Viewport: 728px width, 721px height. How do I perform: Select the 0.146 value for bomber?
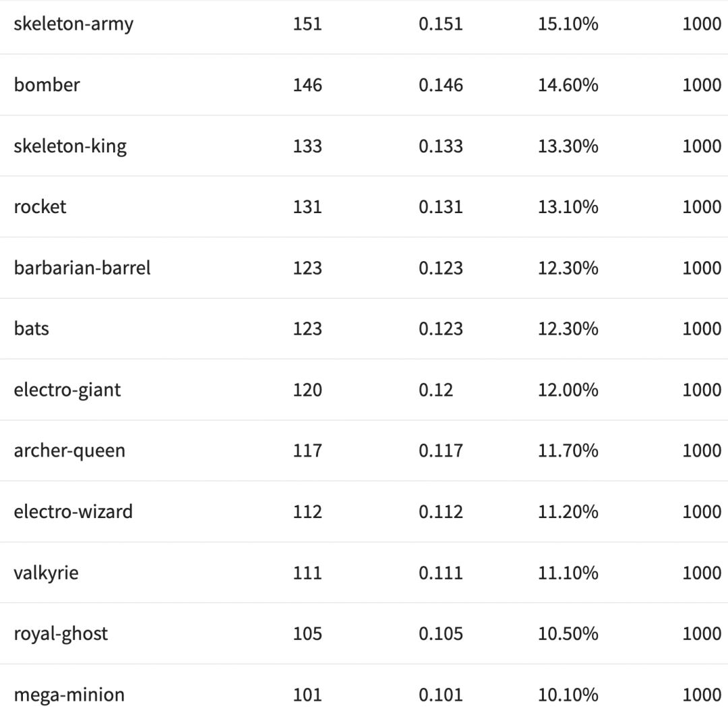tap(441, 85)
